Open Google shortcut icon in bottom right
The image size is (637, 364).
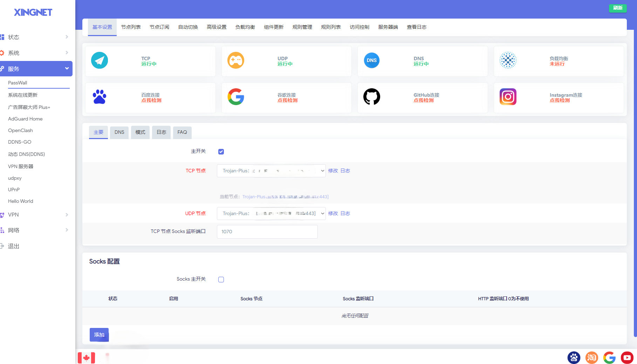(x=610, y=358)
